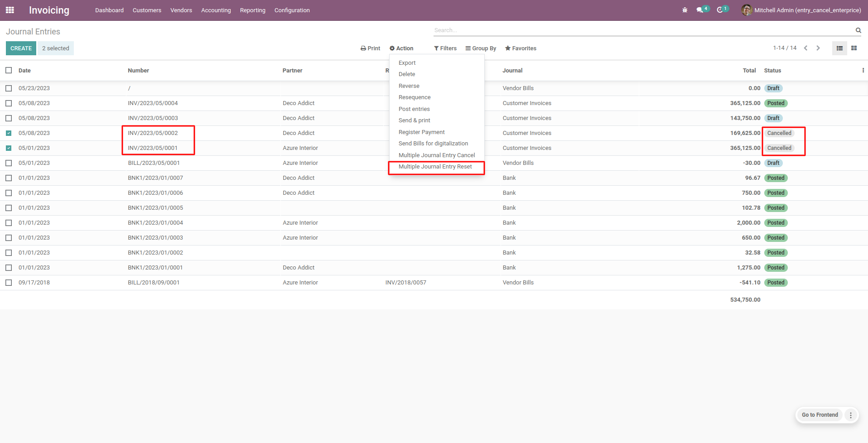Click the CREATE button

pos(21,48)
